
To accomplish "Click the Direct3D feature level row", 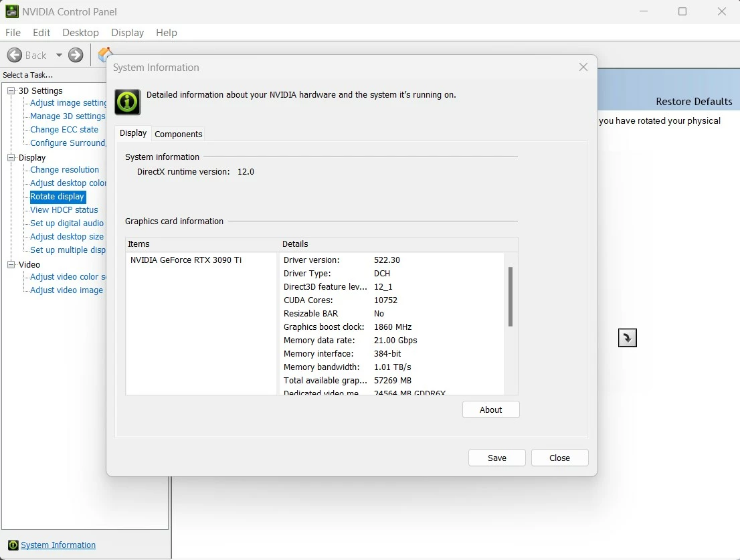I will click(x=391, y=287).
